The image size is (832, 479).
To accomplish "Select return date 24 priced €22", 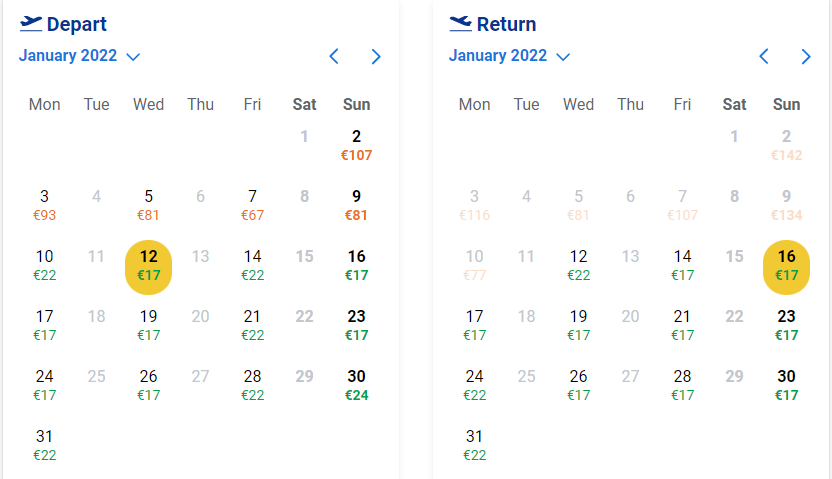I will (x=474, y=385).
